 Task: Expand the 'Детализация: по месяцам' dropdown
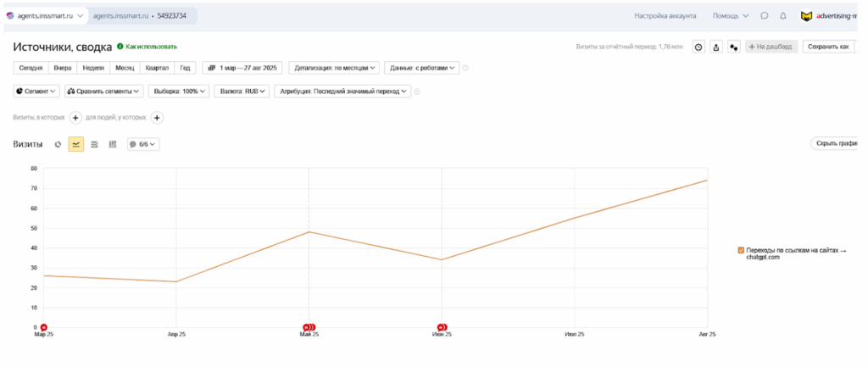click(x=334, y=68)
